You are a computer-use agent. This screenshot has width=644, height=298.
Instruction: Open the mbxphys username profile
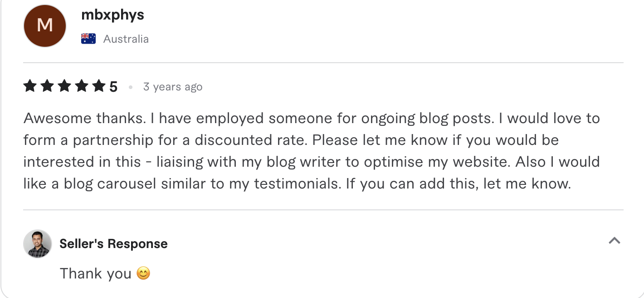coord(112,15)
